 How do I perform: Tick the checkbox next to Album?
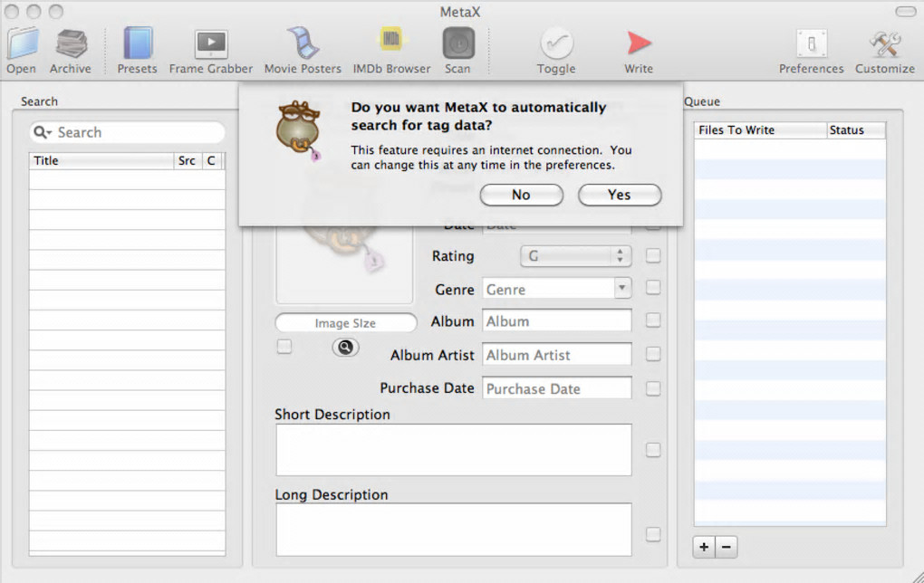[x=653, y=320]
